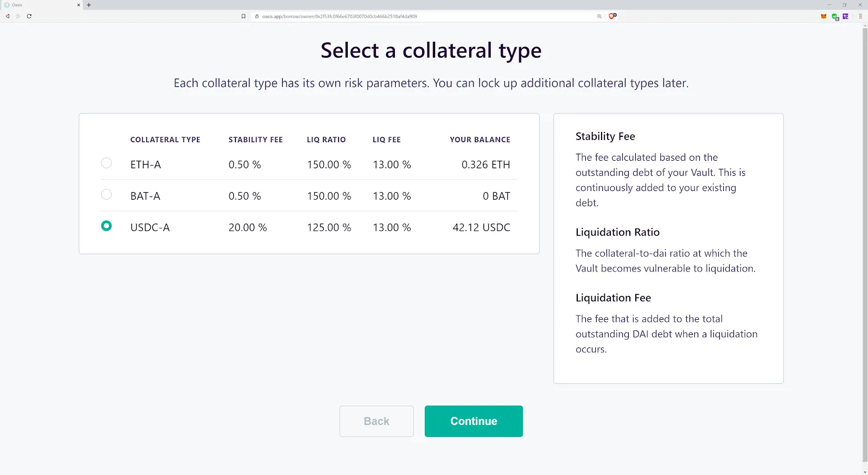Minimize the browser window
Viewport: 868px width, 475px height.
click(829, 5)
